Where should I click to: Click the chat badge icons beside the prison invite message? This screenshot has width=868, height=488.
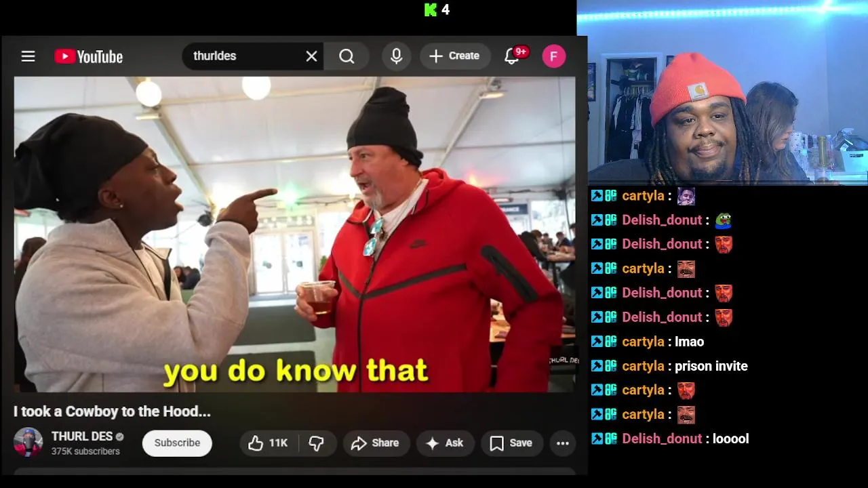coord(604,366)
